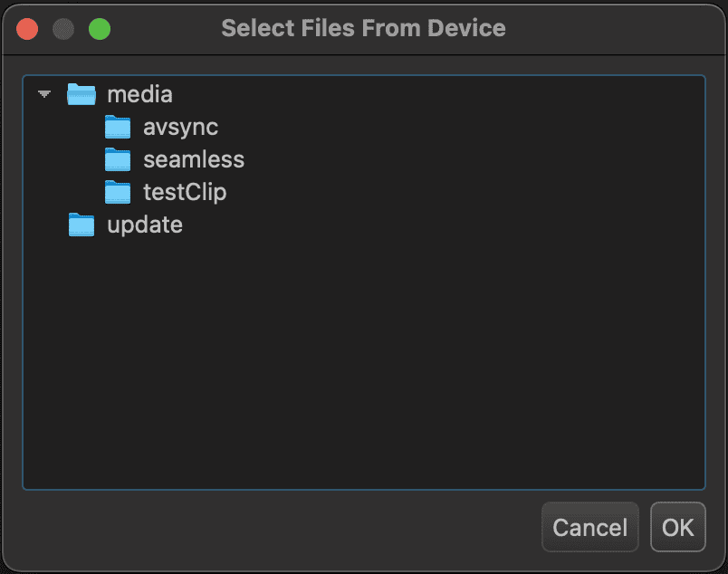This screenshot has height=574, width=728.
Task: Click the media folder icon
Action: point(81,94)
